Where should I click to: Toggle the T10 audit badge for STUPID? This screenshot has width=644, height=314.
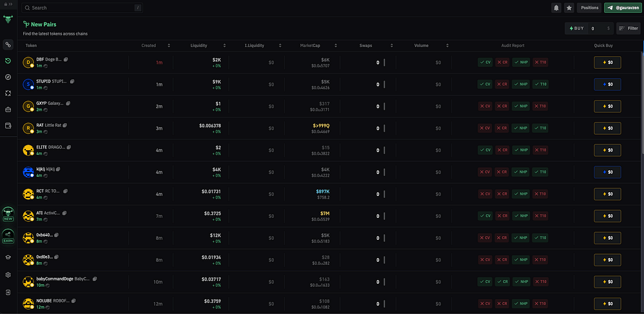[540, 84]
